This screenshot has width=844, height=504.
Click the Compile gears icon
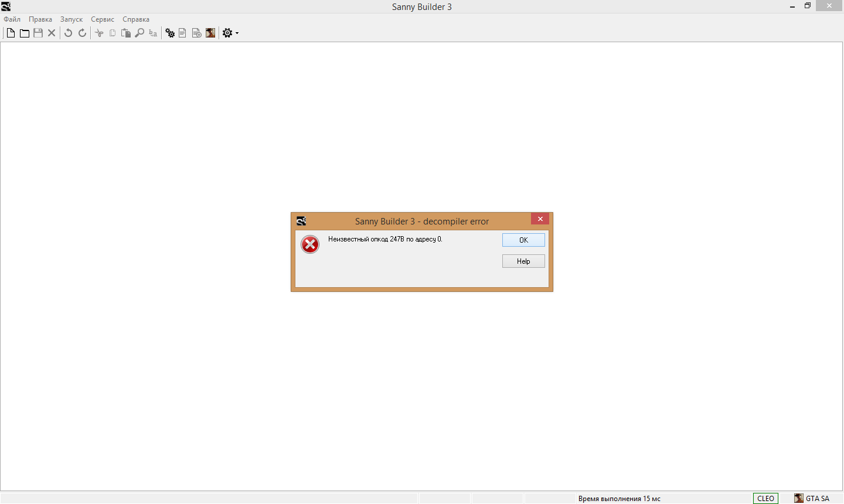(170, 33)
